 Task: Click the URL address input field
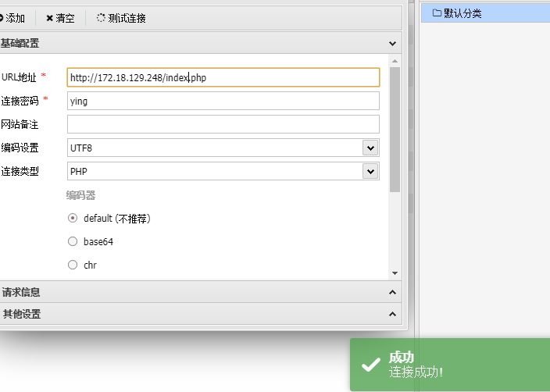tap(223, 77)
